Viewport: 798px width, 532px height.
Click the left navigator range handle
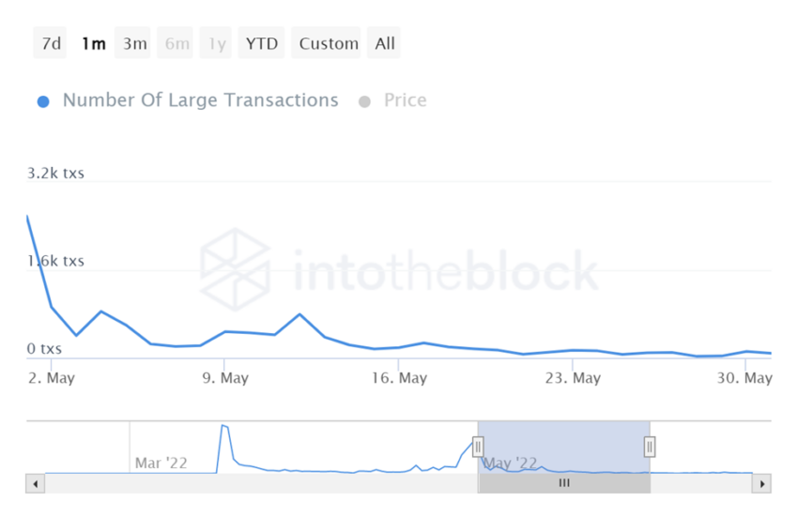478,447
